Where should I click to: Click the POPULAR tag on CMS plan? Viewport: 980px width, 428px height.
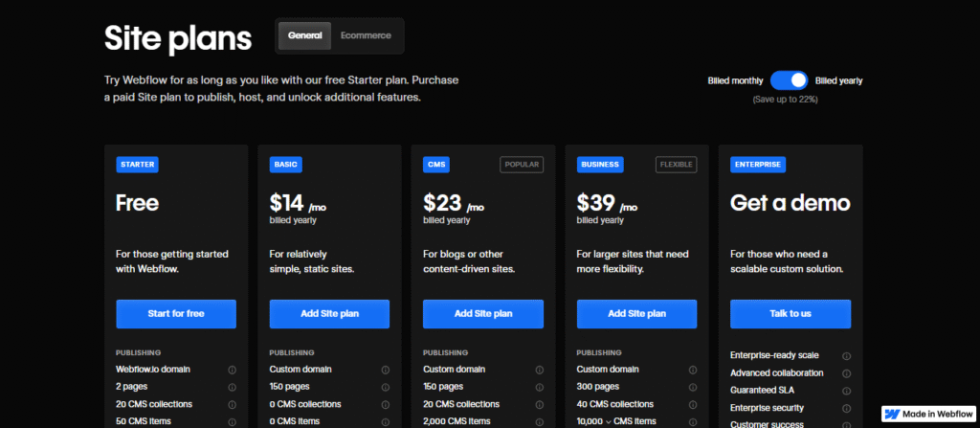tap(522, 165)
